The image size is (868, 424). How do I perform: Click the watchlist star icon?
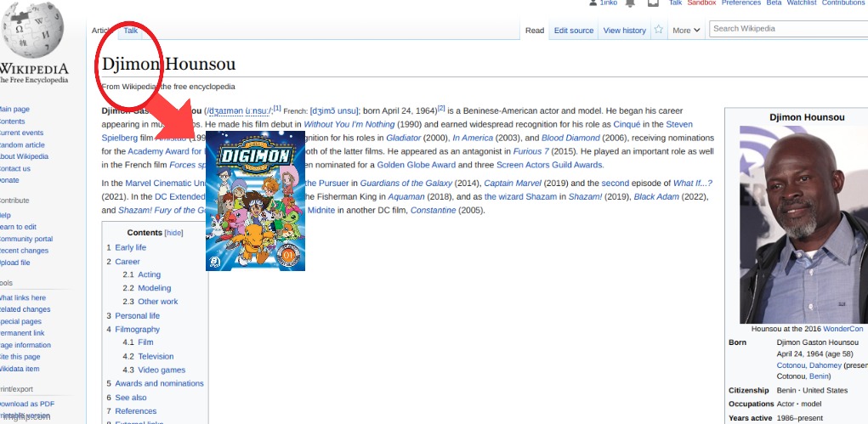tap(658, 30)
